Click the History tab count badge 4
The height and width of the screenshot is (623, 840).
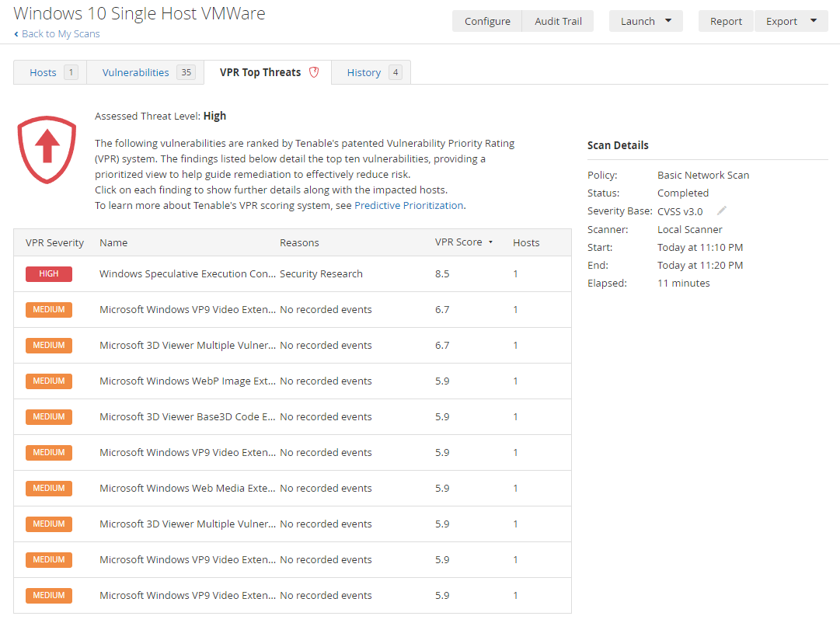pos(396,72)
